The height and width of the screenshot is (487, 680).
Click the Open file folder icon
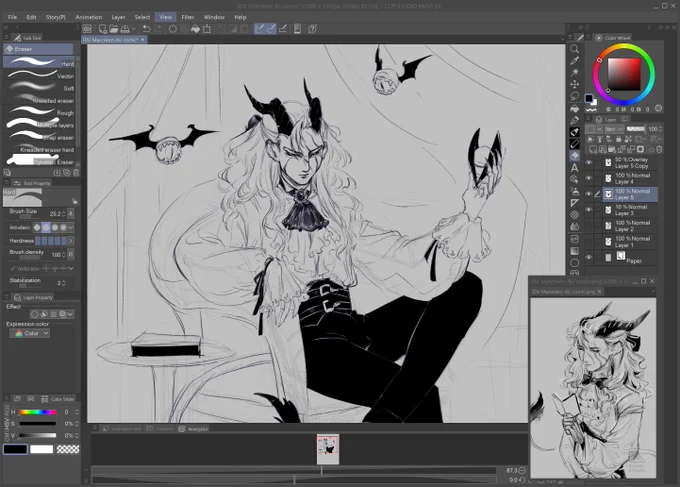pyautogui.click(x=114, y=29)
